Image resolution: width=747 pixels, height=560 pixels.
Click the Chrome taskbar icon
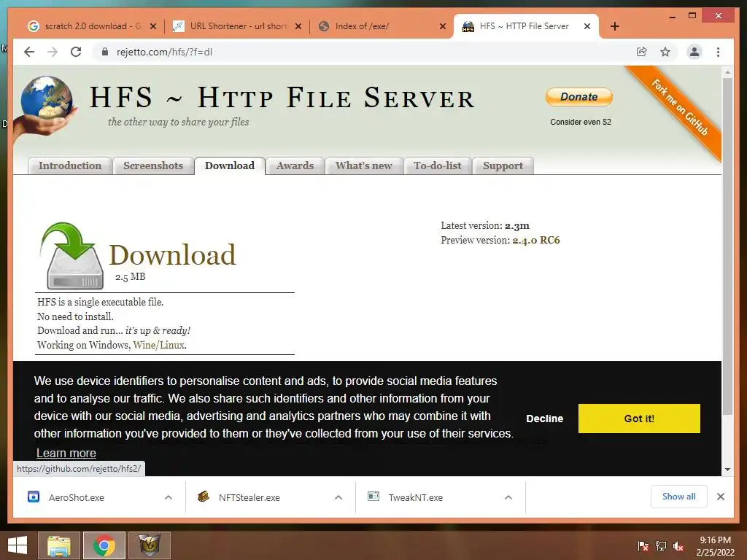[x=104, y=545]
